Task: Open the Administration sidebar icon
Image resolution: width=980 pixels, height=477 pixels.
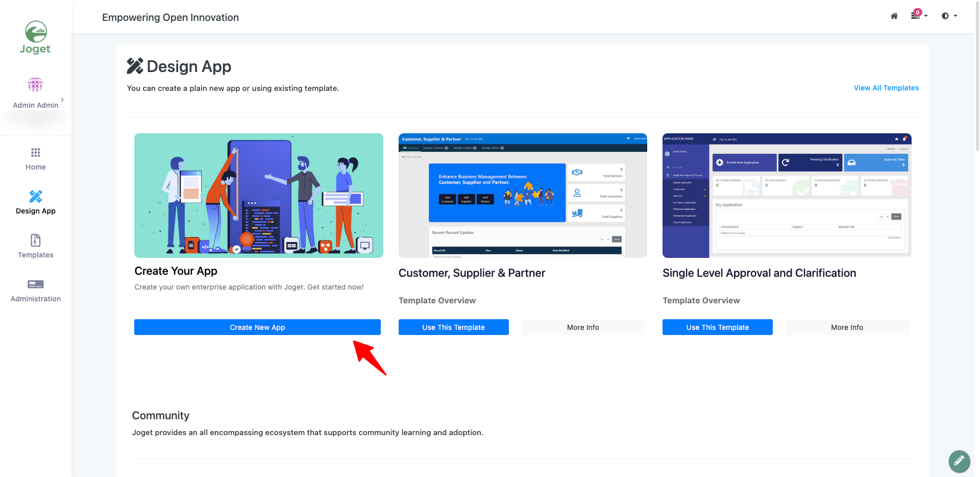Action: coord(36,284)
